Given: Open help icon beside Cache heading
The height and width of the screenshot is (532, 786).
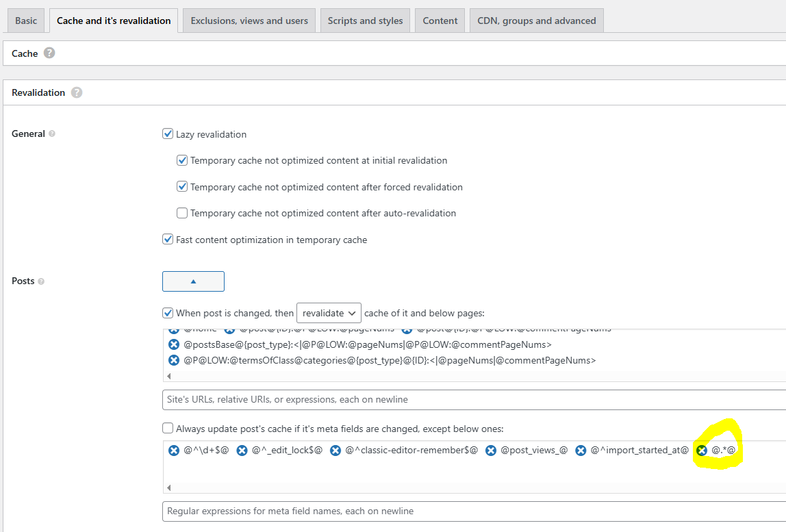Looking at the screenshot, I should [49, 53].
